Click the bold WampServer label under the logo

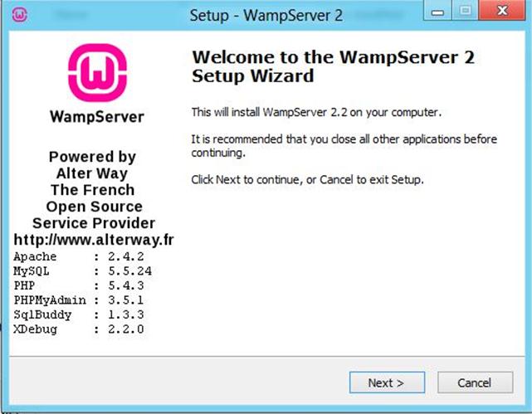pyautogui.click(x=97, y=117)
